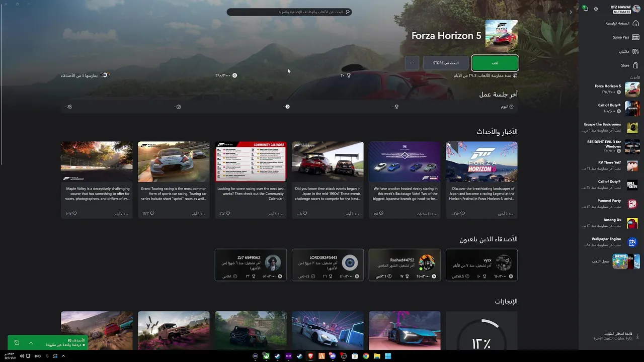
Task: Open File Explorer in the taskbar
Action: coord(377,356)
